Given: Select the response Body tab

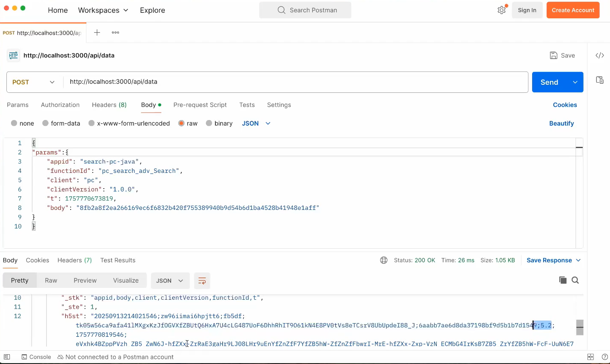Looking at the screenshot, I should pos(10,260).
